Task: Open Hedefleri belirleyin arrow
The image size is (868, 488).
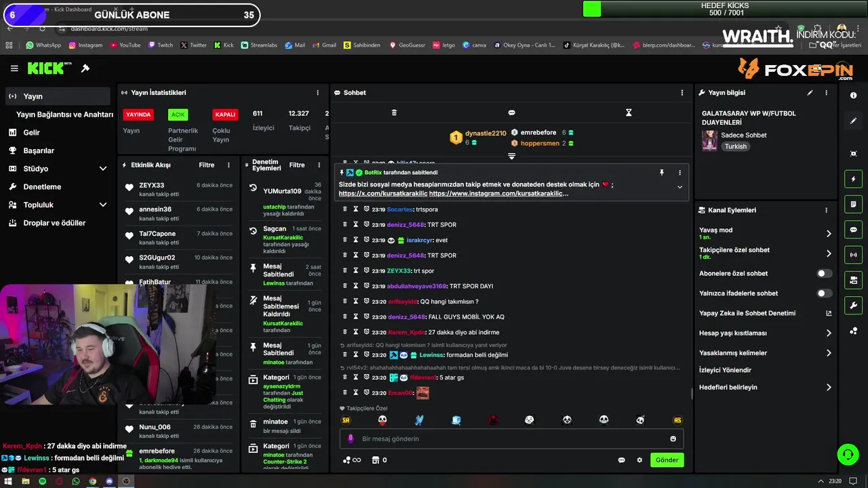Action: 829,388
